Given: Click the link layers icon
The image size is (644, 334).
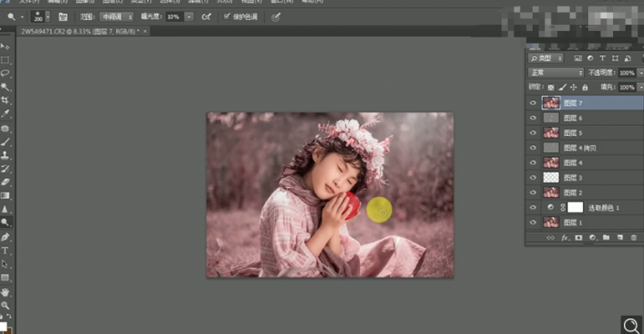Looking at the screenshot, I should click(550, 237).
